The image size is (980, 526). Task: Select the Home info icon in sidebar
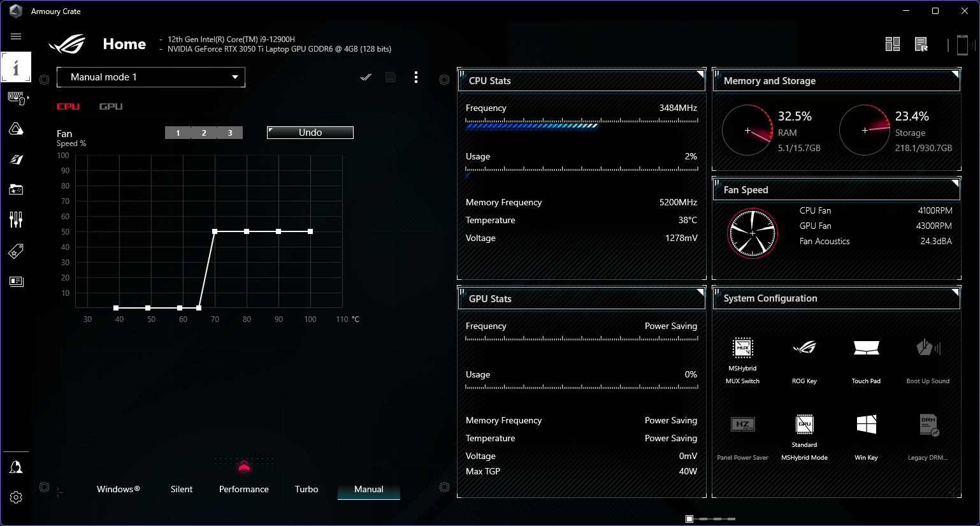(x=16, y=67)
